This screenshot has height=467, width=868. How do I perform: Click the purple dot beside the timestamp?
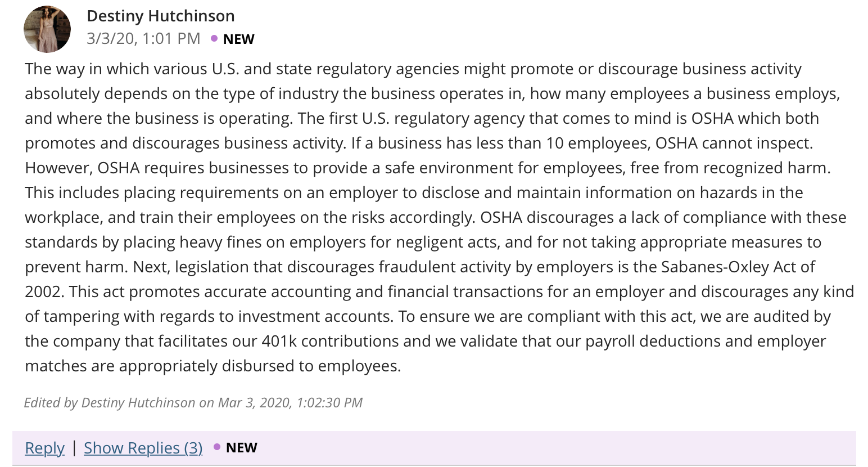point(214,38)
